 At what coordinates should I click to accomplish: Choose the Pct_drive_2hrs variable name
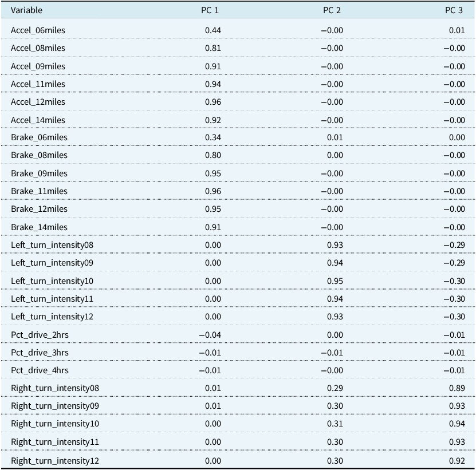(40, 335)
